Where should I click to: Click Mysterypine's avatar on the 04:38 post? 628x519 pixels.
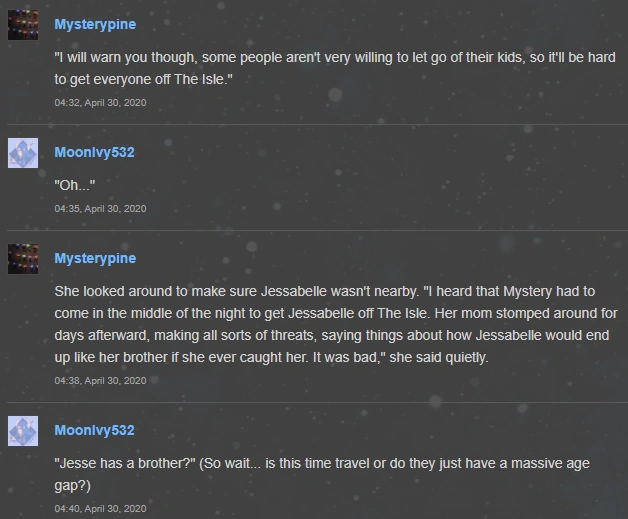point(23,259)
